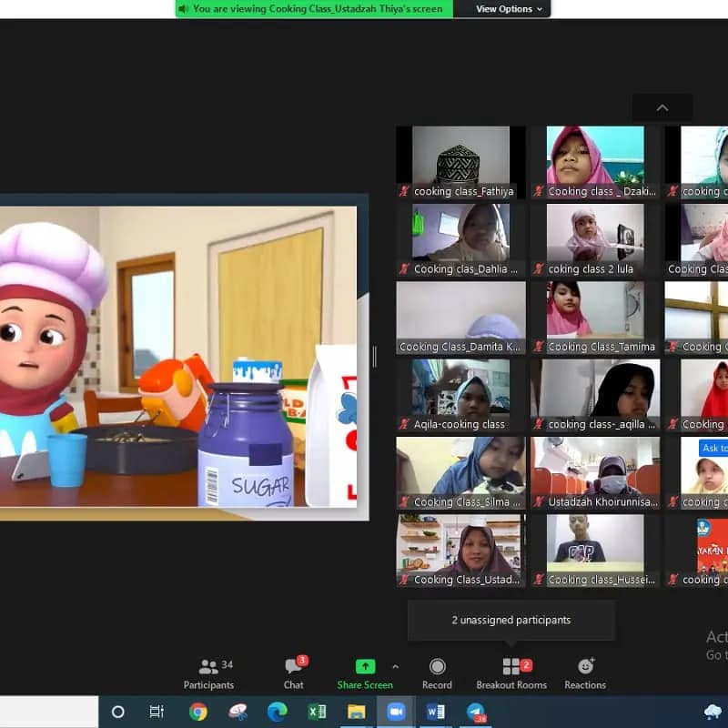Select the Cooking class _Dzaki video tile
This screenshot has height=728, width=728.
(x=595, y=162)
